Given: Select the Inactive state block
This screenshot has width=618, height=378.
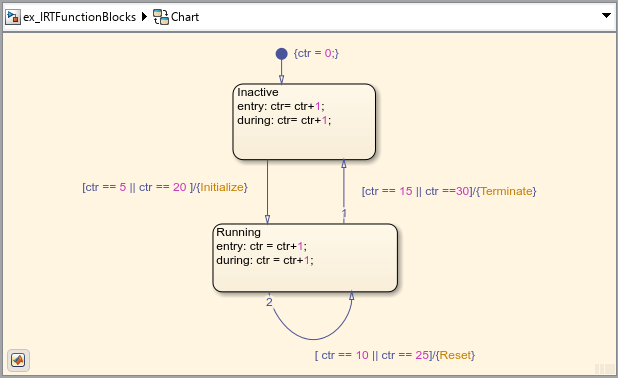Looking at the screenshot, I should [304, 121].
